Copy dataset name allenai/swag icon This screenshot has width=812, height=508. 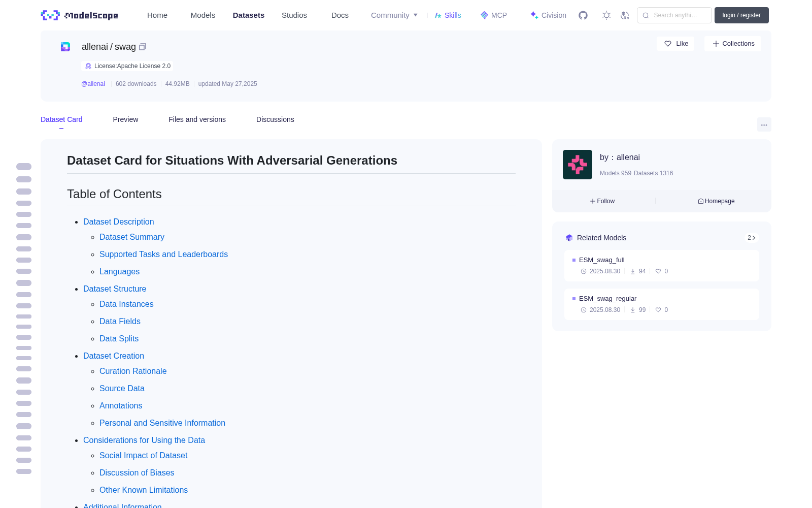[x=143, y=47]
